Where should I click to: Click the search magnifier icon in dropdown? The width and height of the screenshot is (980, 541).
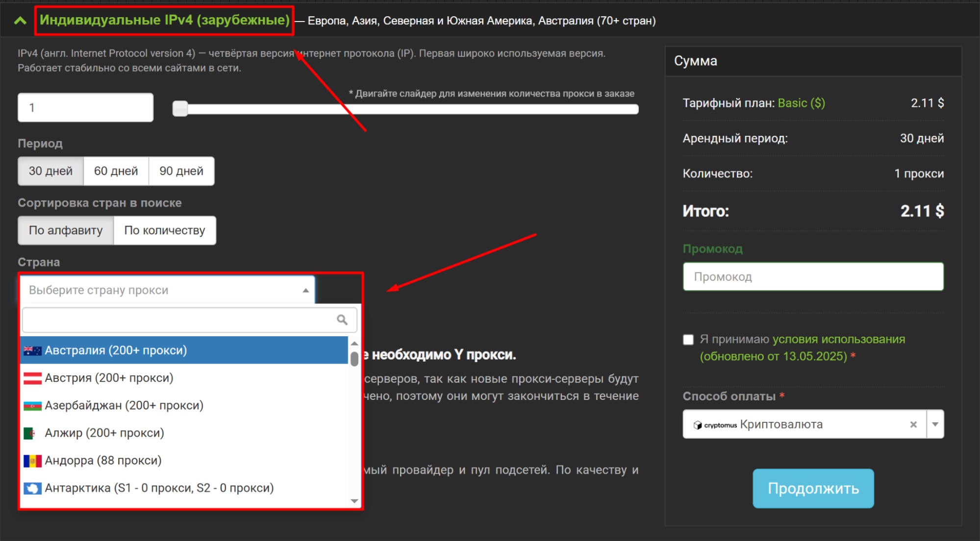click(x=342, y=320)
